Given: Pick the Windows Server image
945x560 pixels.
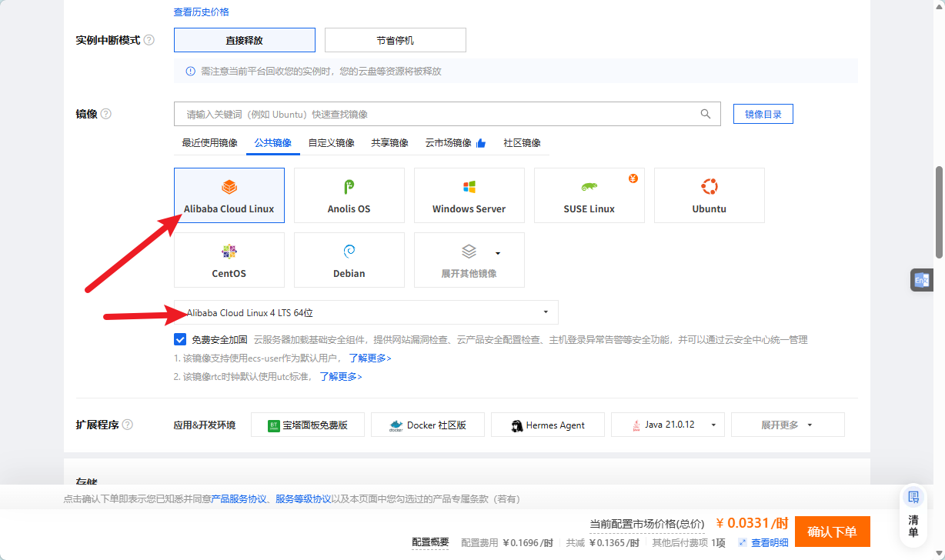Looking at the screenshot, I should point(469,195).
